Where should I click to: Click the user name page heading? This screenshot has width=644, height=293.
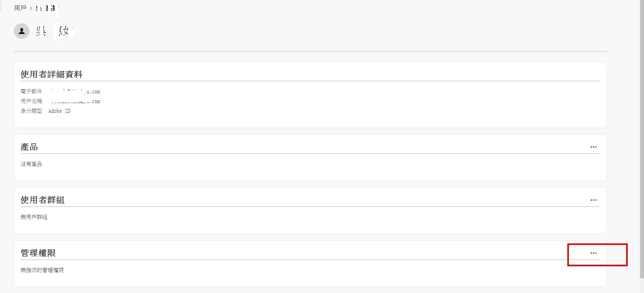pos(54,31)
